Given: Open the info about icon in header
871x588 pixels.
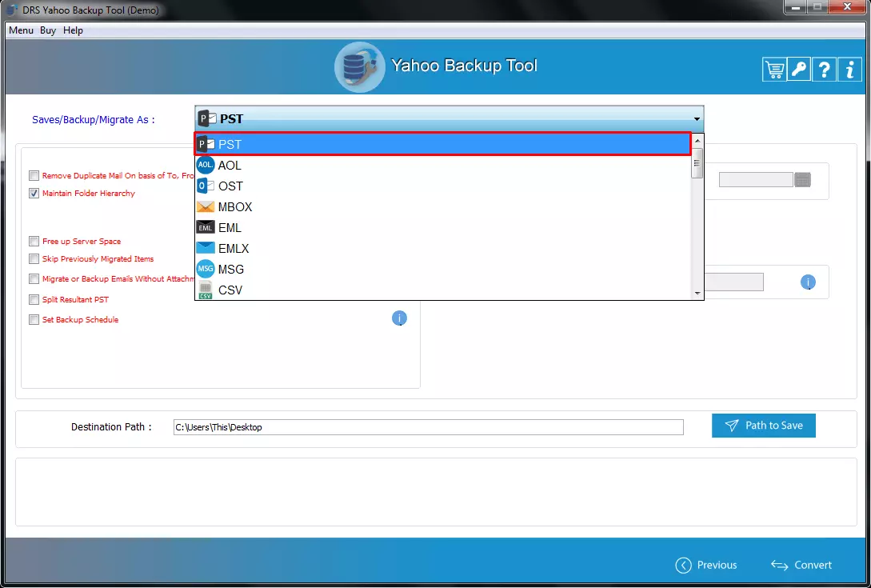Looking at the screenshot, I should 849,70.
